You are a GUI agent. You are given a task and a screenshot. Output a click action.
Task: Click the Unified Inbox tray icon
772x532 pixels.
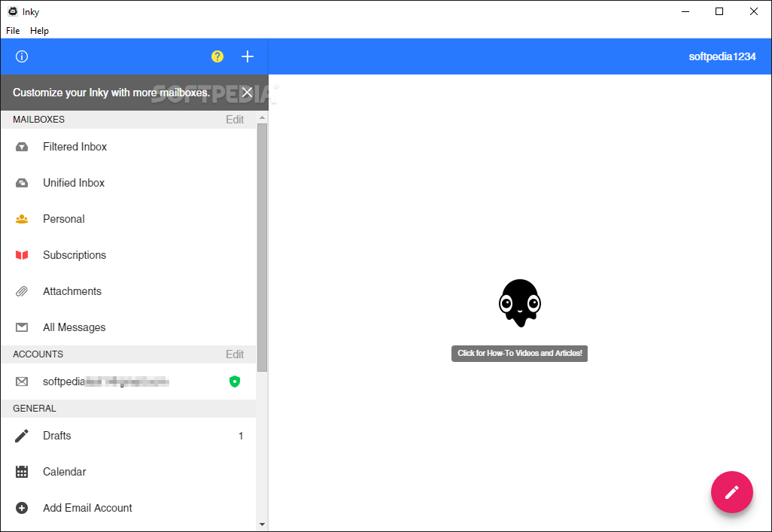tap(22, 183)
